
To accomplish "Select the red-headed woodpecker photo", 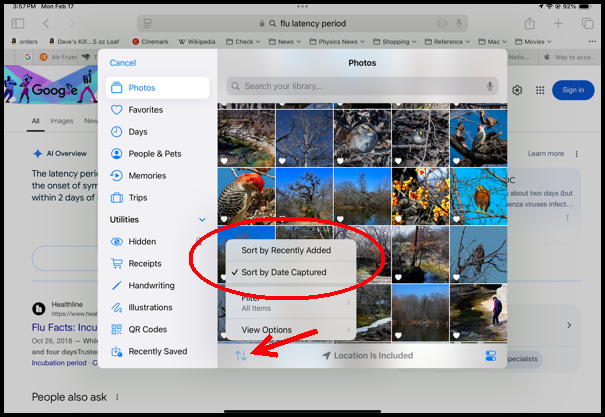I will click(x=247, y=197).
